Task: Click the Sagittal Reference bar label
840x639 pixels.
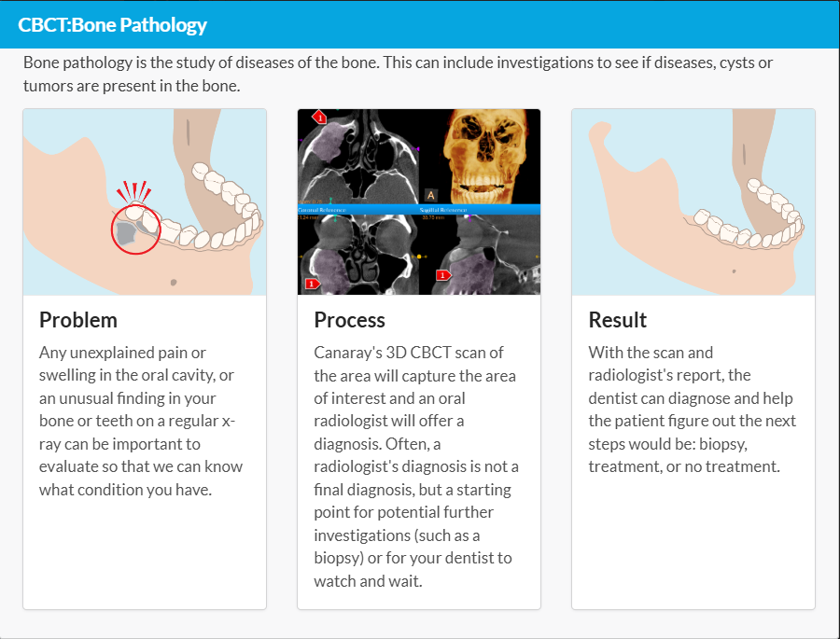Action: pyautogui.click(x=445, y=212)
